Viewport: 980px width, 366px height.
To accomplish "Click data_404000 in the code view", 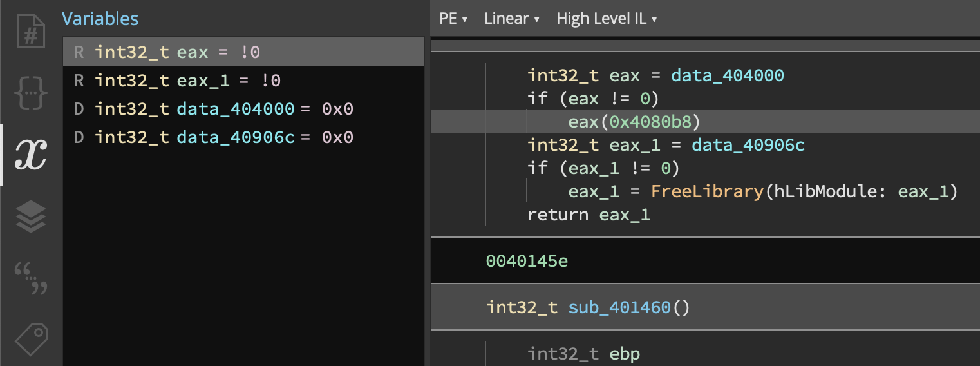I will [728, 75].
